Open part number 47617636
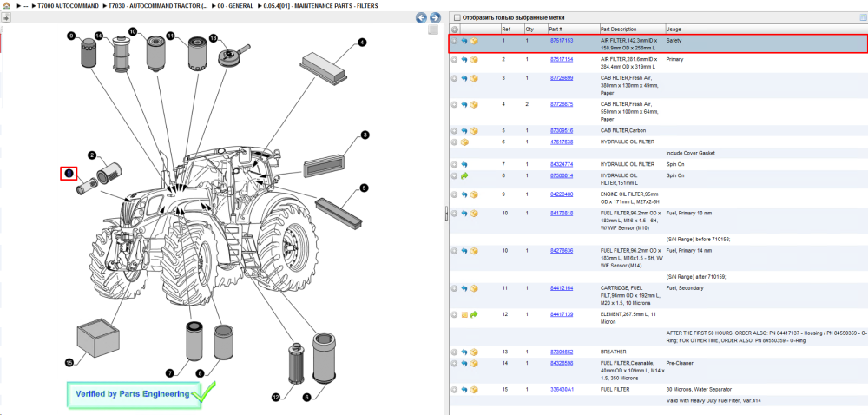Viewport: 868px width, 415px height. click(x=562, y=142)
